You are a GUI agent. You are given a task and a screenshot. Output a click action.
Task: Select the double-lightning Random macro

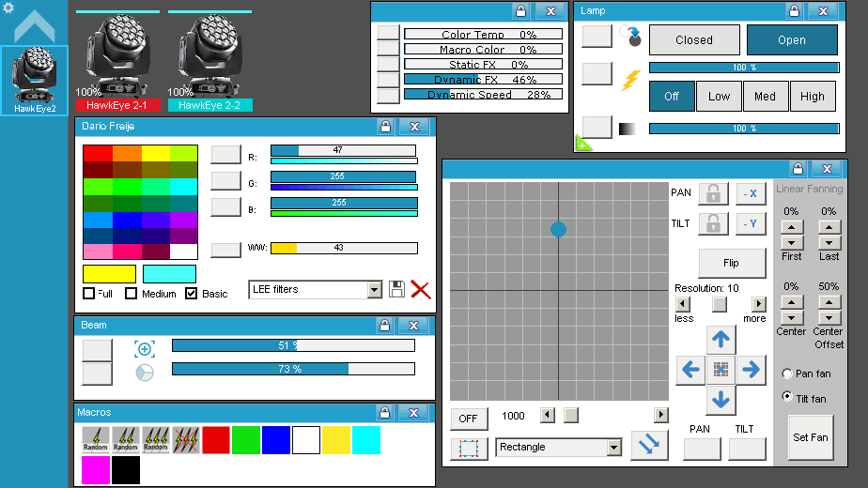pyautogui.click(x=126, y=440)
